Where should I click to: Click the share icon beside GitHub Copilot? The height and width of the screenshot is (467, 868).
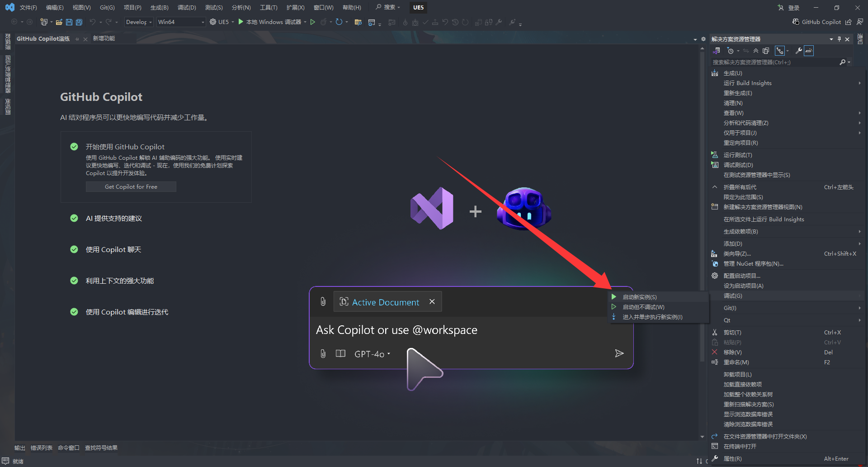pyautogui.click(x=849, y=22)
